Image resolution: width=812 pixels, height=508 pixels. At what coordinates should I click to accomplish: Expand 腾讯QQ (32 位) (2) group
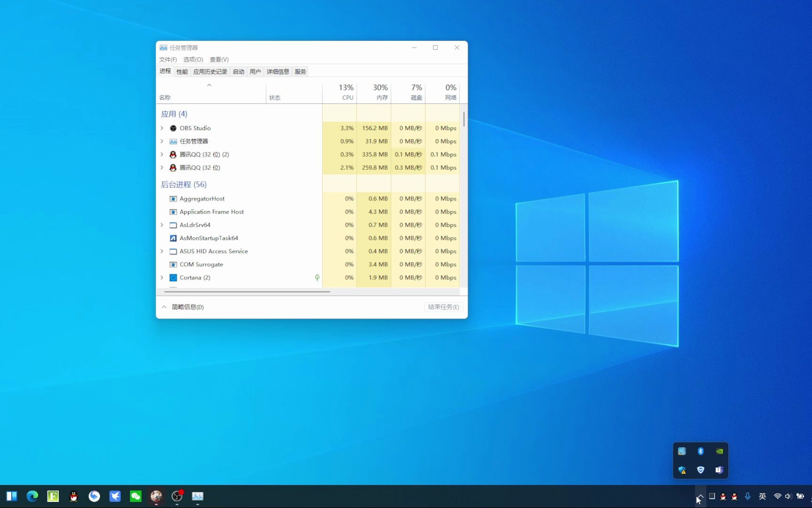[x=162, y=154]
